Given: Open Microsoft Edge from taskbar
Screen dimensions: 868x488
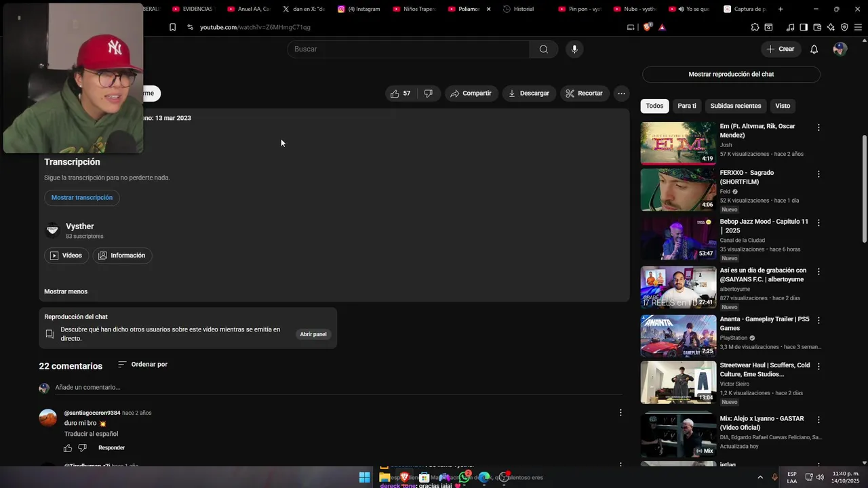Looking at the screenshot, I should point(484,477).
